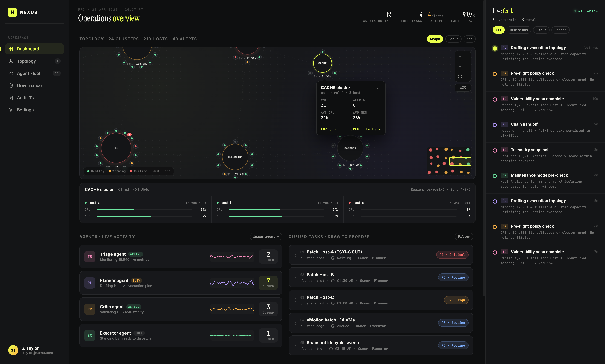Open Planner agent 7 queued counter
This screenshot has height=364, width=605.
(x=268, y=283)
